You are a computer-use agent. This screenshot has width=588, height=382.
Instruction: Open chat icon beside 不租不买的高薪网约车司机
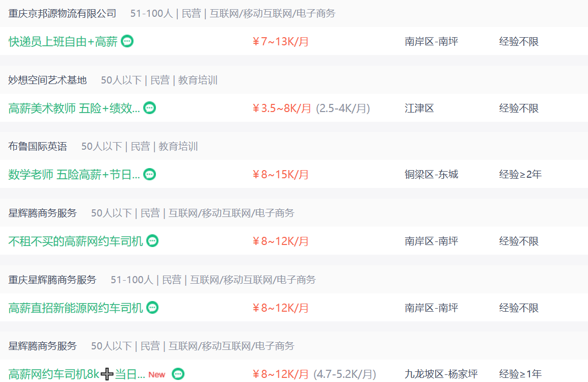[152, 241]
